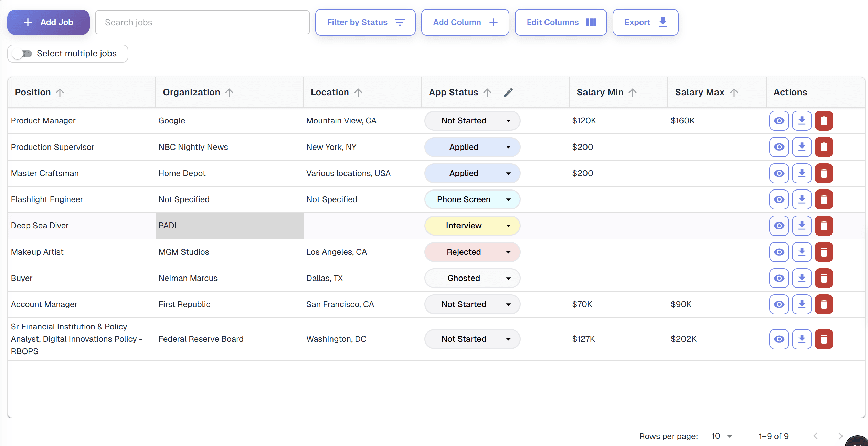This screenshot has width=868, height=446.
Task: View Flashlight Engineer job details eye icon
Action: click(x=779, y=199)
